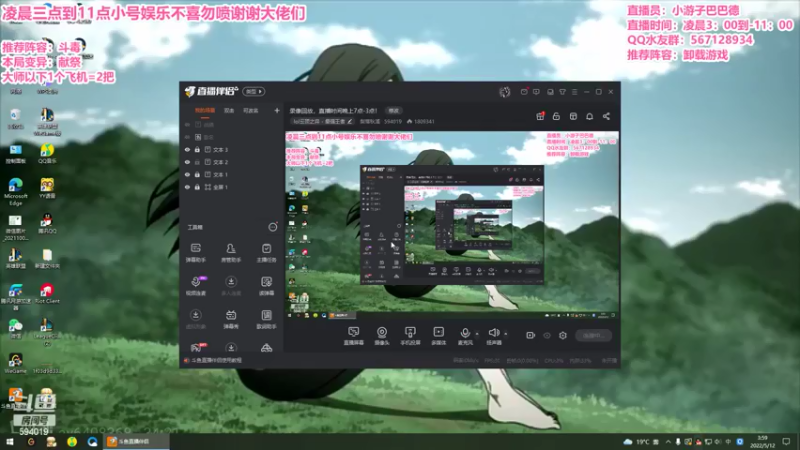Select the 全屏 1 source row
The height and width of the screenshot is (450, 800).
232,187
